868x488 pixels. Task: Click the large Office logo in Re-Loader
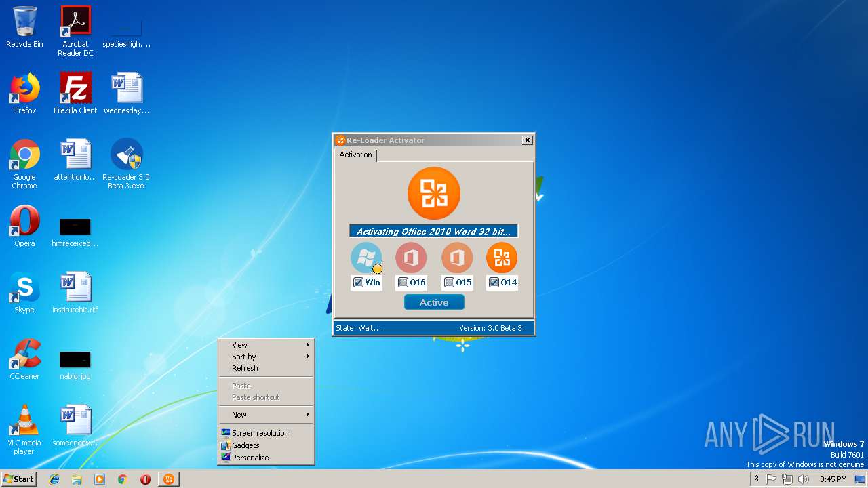pyautogui.click(x=434, y=193)
